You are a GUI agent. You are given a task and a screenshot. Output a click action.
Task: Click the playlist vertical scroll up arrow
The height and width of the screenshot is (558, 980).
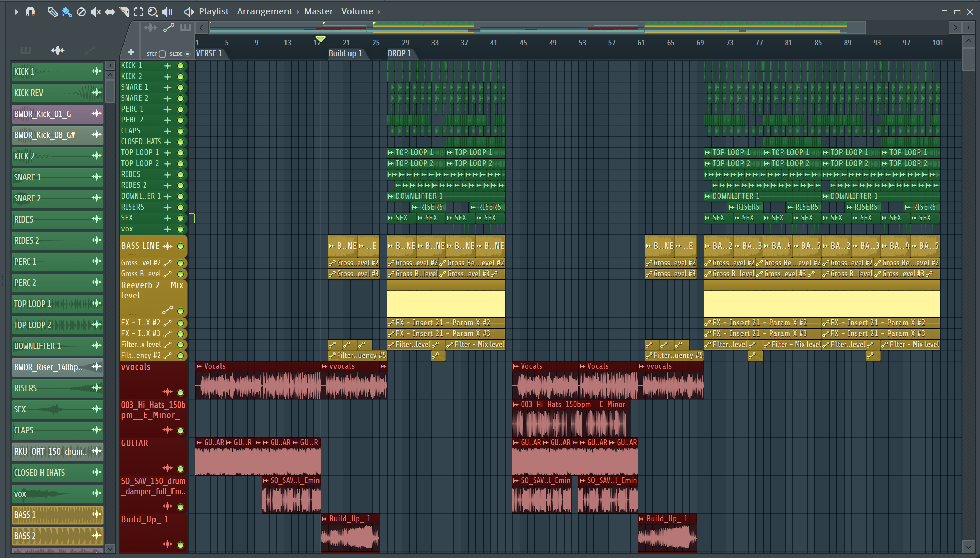pyautogui.click(x=968, y=40)
